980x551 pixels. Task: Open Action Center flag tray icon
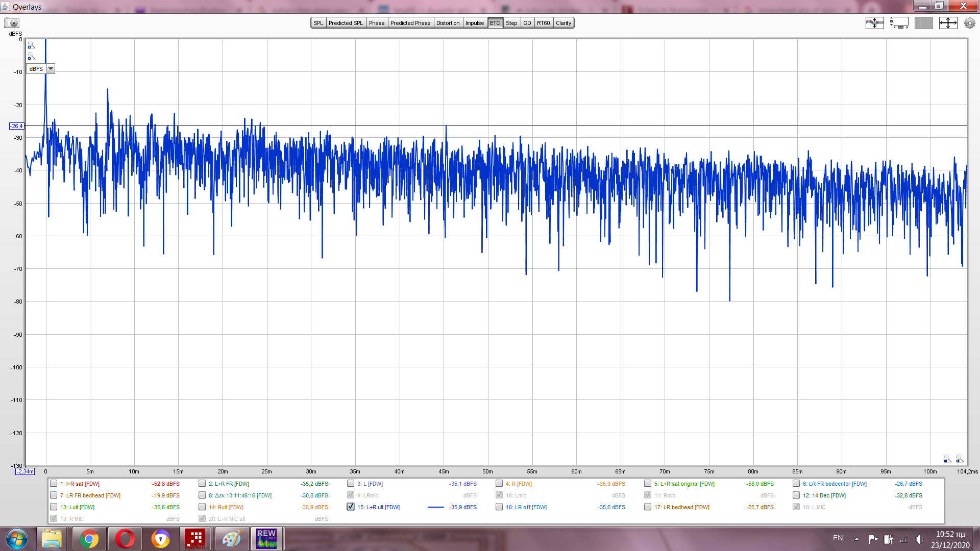(x=873, y=539)
